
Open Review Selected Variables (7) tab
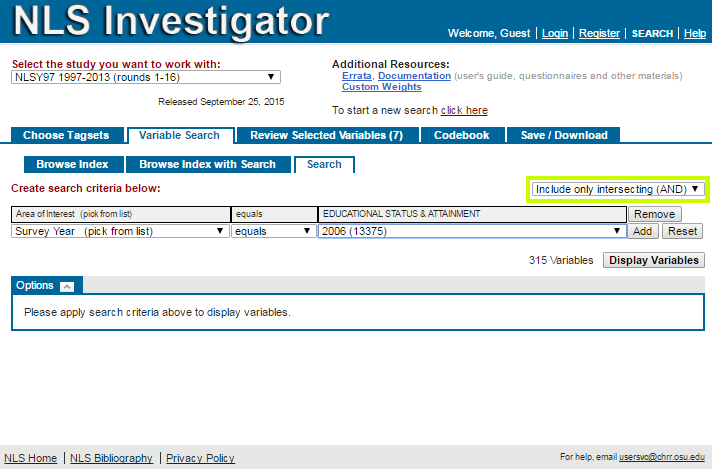327,135
